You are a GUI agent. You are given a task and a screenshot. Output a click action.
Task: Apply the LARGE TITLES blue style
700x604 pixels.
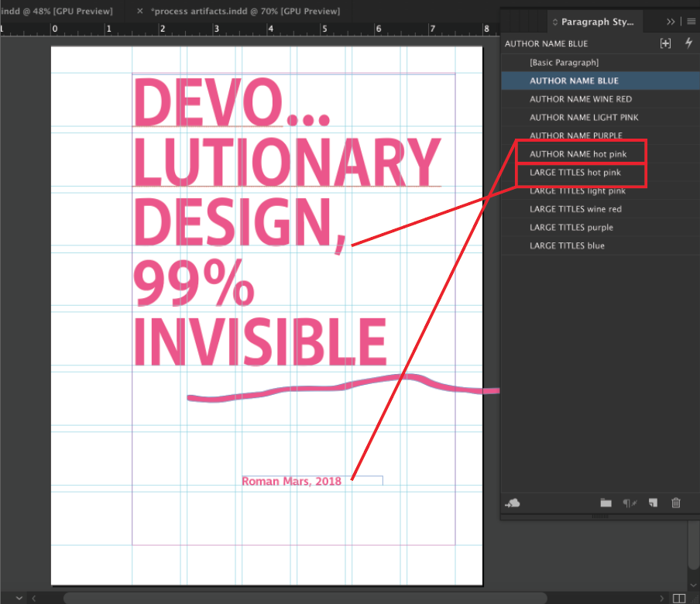(x=600, y=245)
